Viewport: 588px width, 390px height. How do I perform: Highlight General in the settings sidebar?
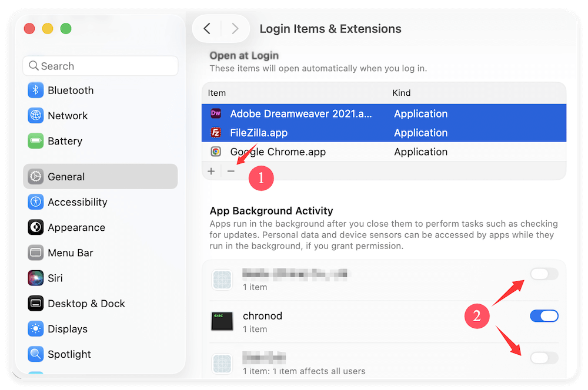(66, 176)
